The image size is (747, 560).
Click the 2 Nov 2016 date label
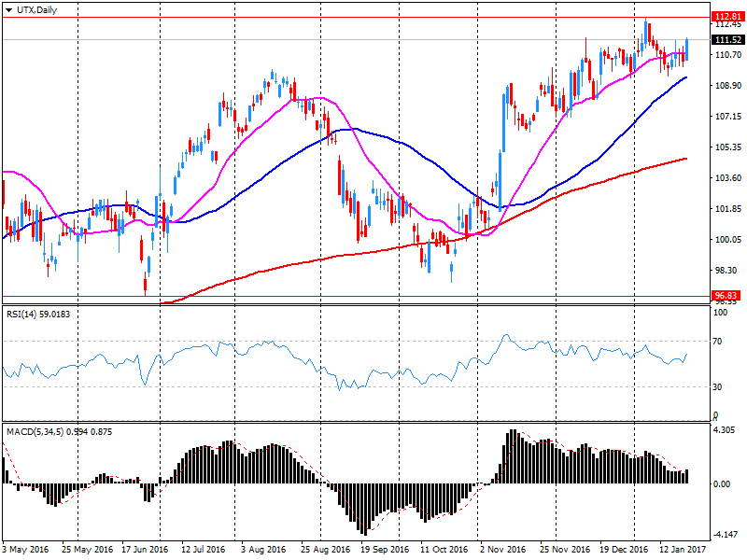coord(503,550)
